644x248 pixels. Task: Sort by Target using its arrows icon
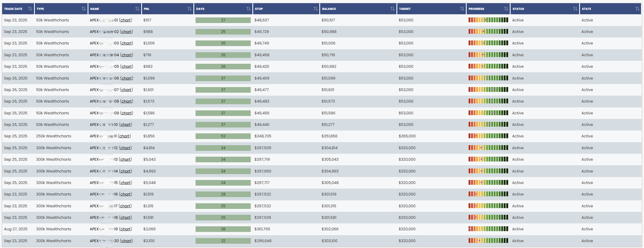pos(462,9)
